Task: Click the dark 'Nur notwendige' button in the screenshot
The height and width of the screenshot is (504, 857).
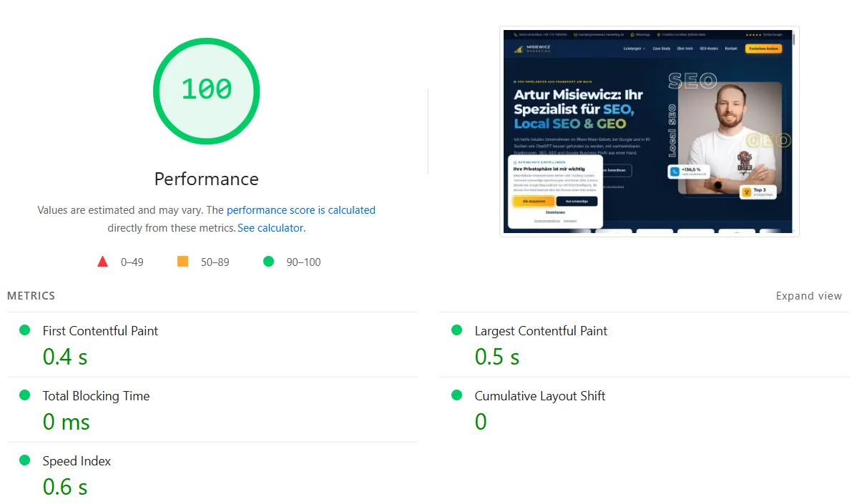Action: click(x=577, y=202)
